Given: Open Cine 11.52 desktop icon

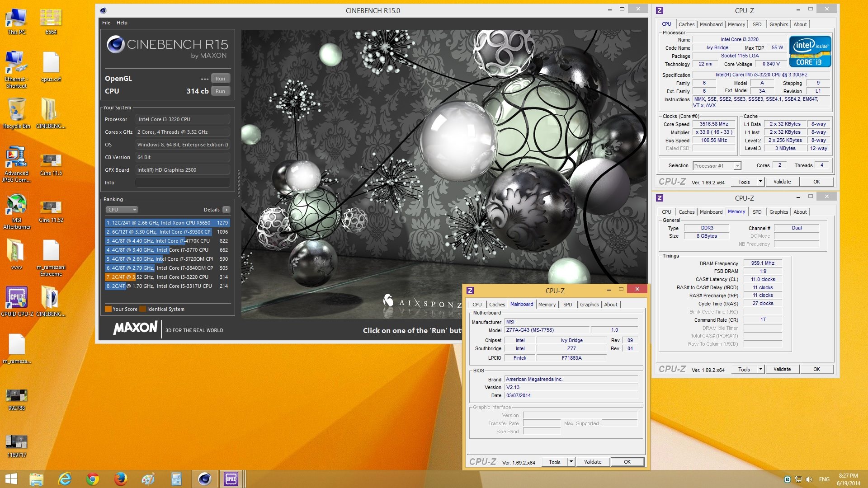Looking at the screenshot, I should pos(51,211).
